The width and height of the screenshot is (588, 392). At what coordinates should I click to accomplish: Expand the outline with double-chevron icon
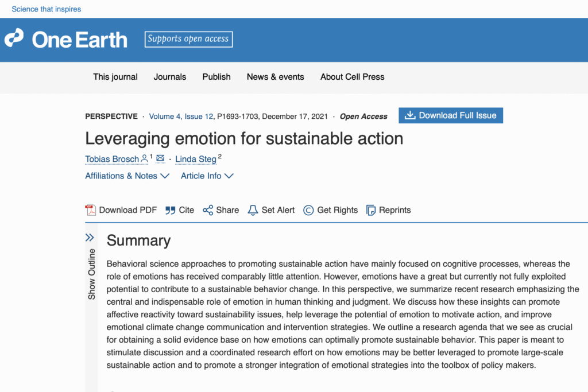(x=90, y=238)
